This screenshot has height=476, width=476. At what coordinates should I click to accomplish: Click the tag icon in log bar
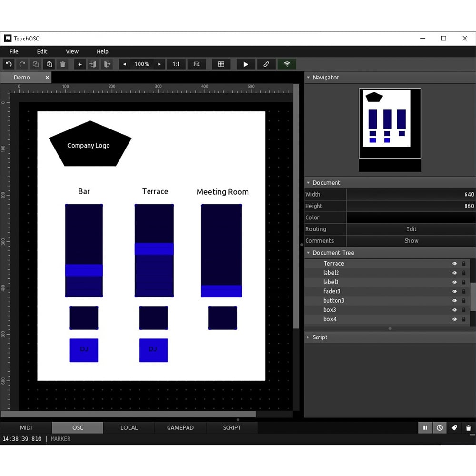click(x=454, y=428)
